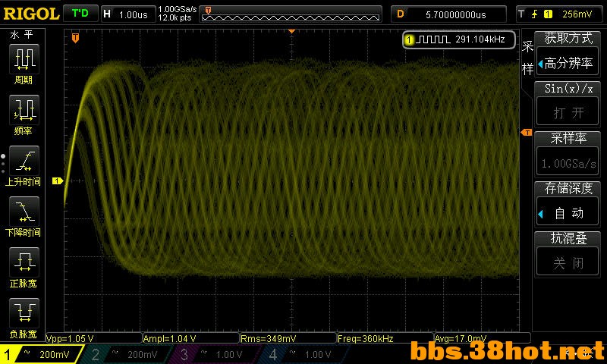Click the 256mV trigger level readout
The height and width of the screenshot is (364, 607).
pos(577,14)
